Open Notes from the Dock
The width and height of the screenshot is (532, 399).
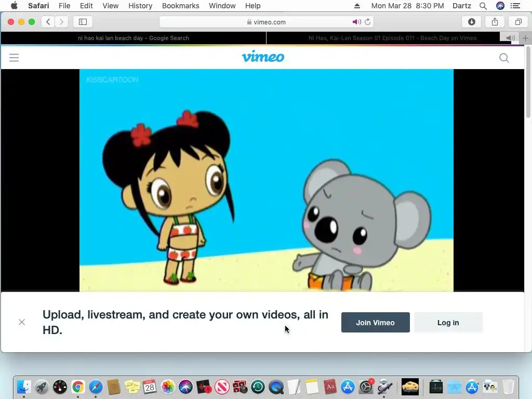pos(312,387)
